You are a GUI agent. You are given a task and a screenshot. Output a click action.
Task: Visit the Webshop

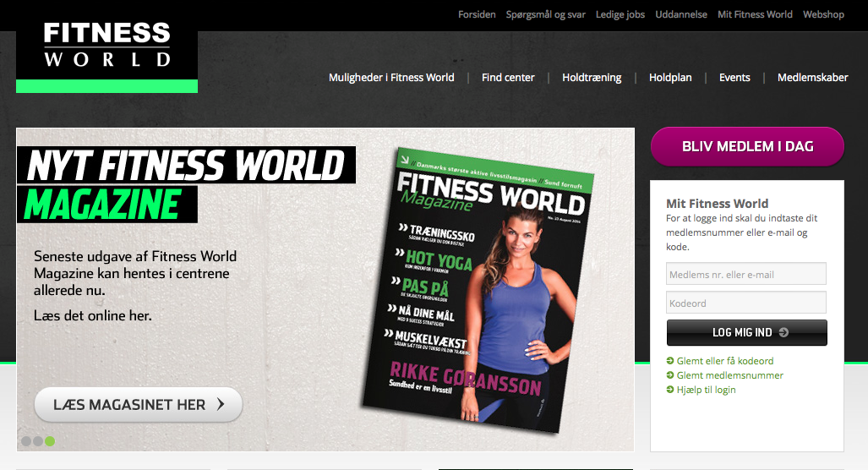(823, 14)
